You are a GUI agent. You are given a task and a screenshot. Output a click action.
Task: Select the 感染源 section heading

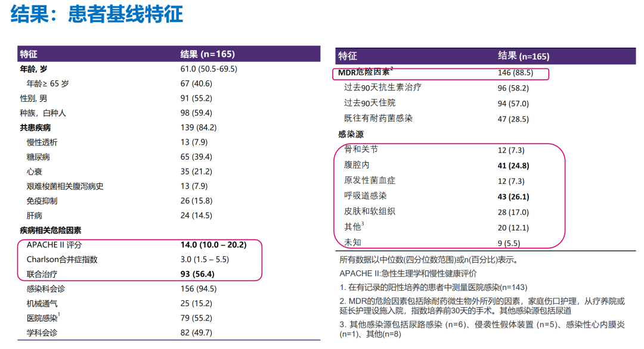coord(351,135)
